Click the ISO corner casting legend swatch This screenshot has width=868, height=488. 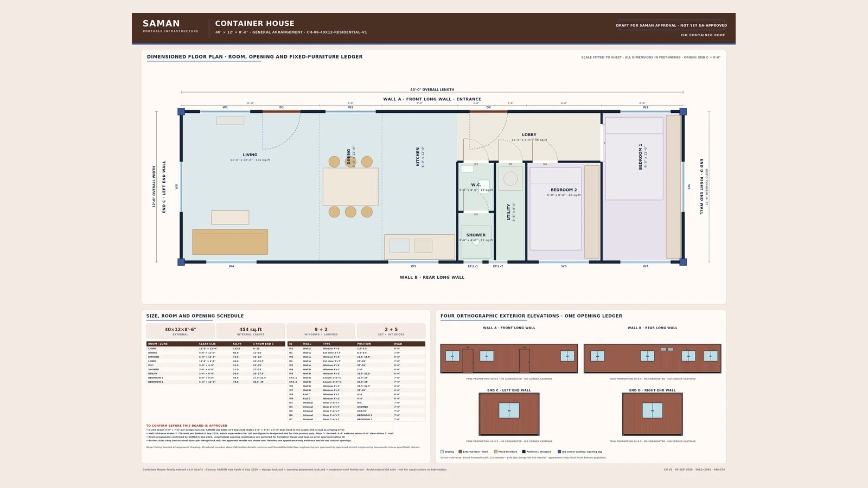point(559,451)
